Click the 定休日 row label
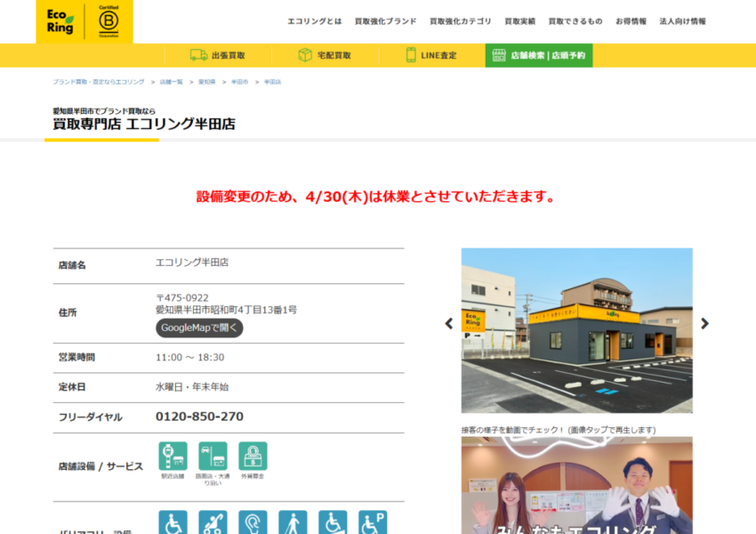This screenshot has width=756, height=534. 72,387
